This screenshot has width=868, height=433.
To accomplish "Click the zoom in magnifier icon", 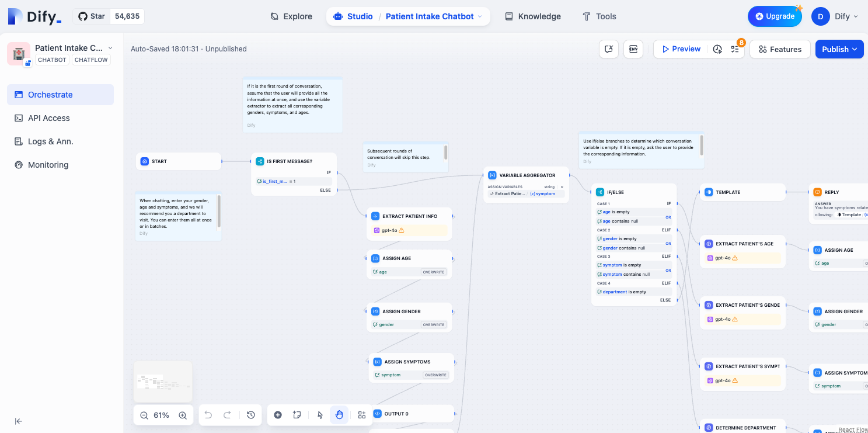I will point(183,415).
